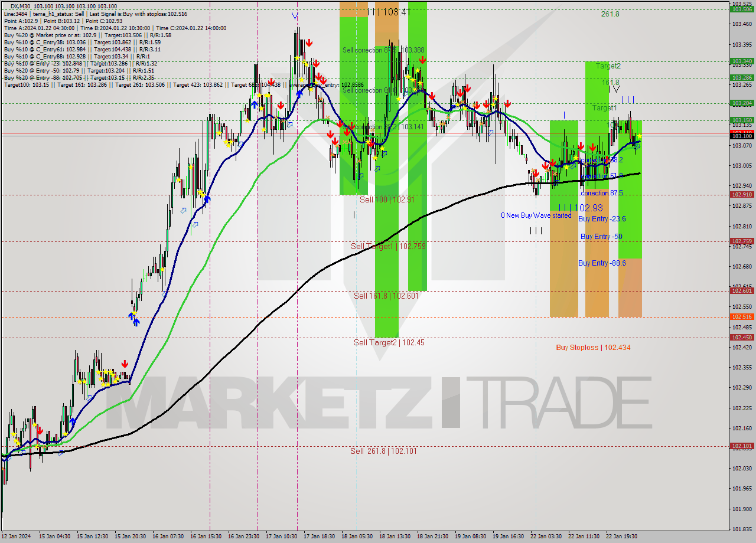Click the 'Sell 100 | 102.91' label
This screenshot has height=543, width=756.
pos(387,199)
